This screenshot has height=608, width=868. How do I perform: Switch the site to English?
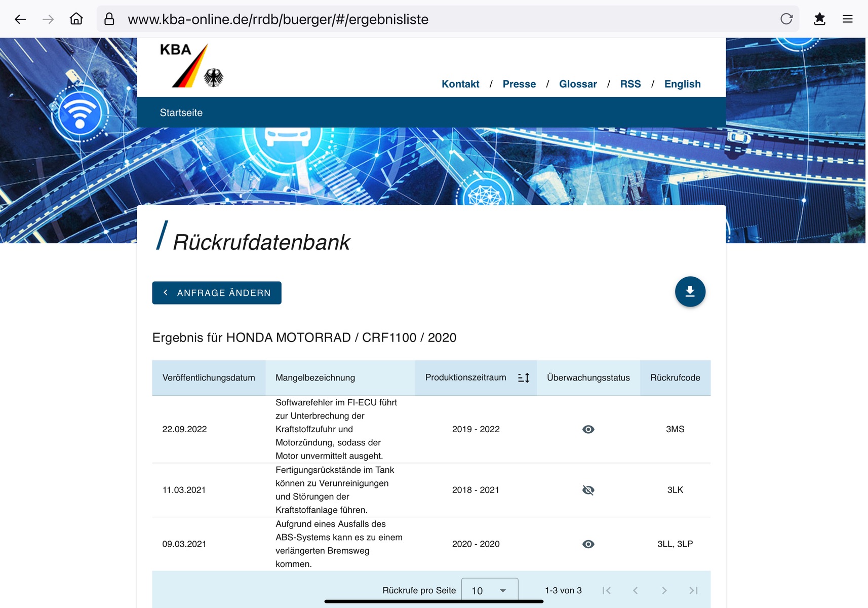tap(682, 84)
